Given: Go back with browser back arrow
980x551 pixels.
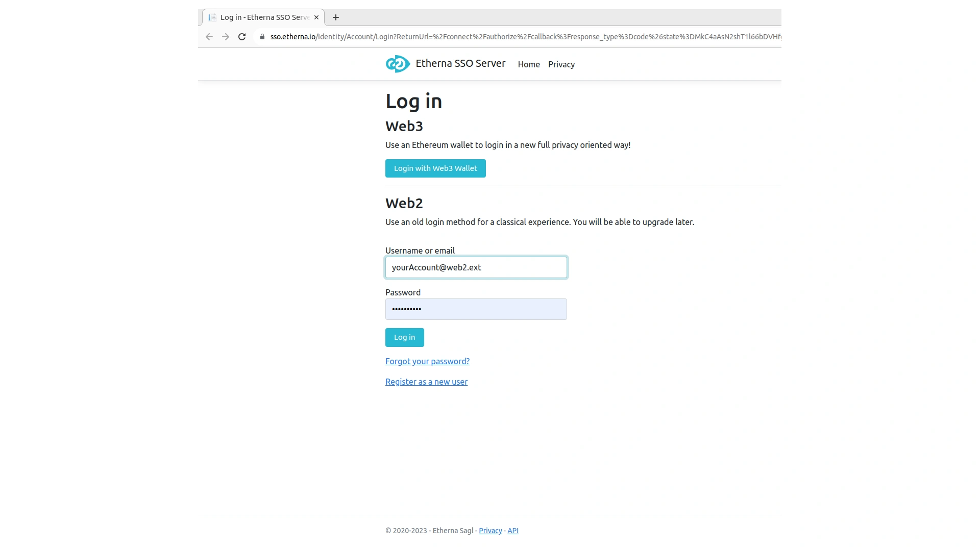Looking at the screenshot, I should pyautogui.click(x=209, y=37).
